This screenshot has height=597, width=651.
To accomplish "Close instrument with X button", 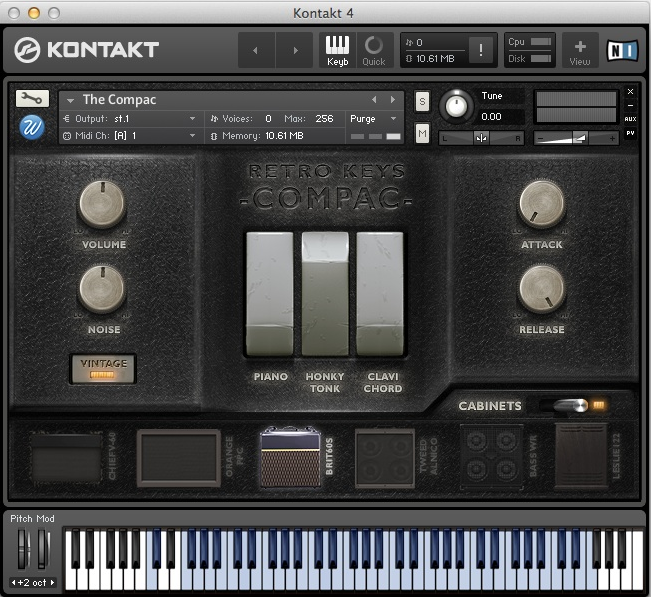I will pos(630,92).
